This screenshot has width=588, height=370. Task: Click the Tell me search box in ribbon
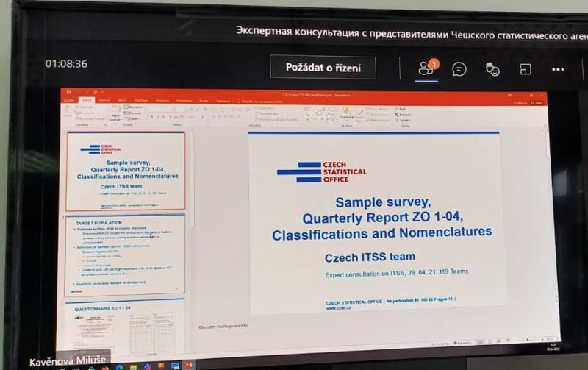click(x=259, y=102)
